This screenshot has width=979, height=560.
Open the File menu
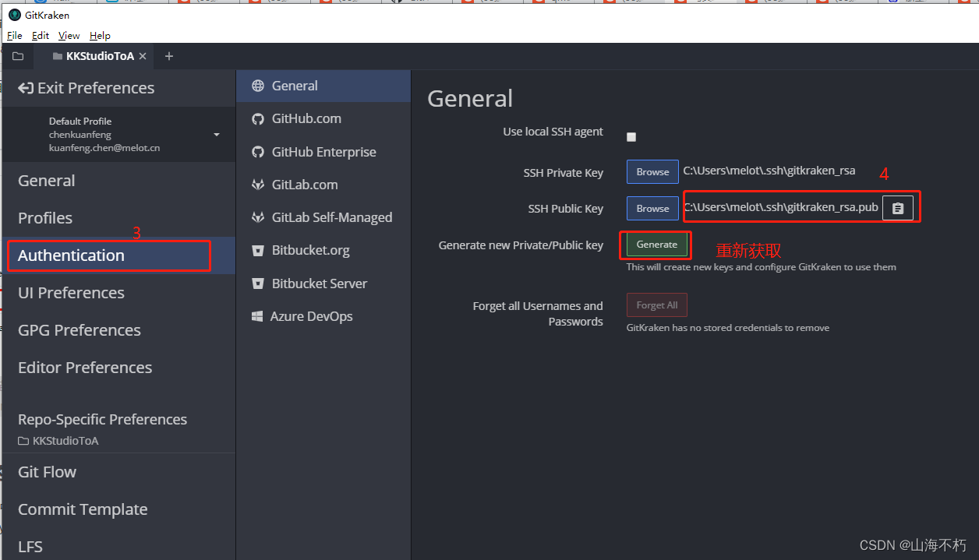[x=15, y=35]
